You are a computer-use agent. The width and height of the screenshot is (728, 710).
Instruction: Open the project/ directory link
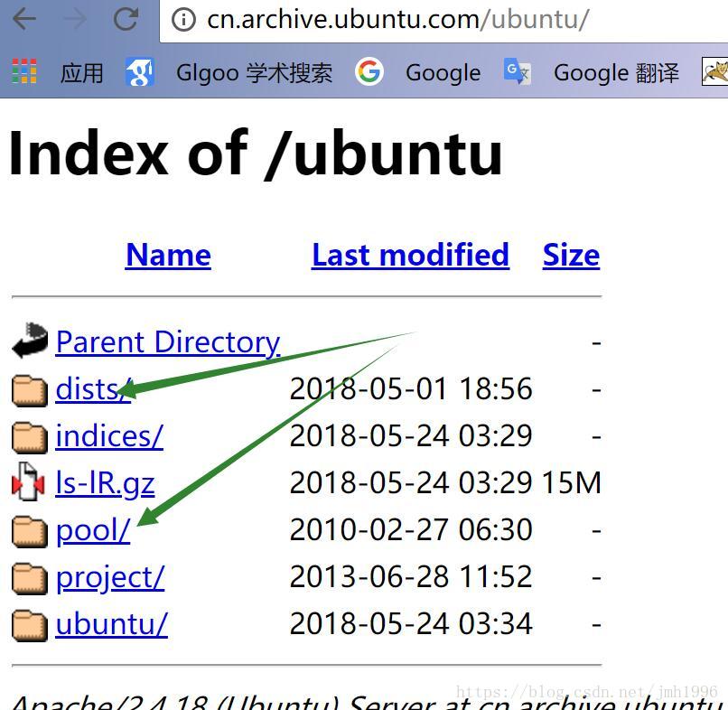(x=110, y=577)
